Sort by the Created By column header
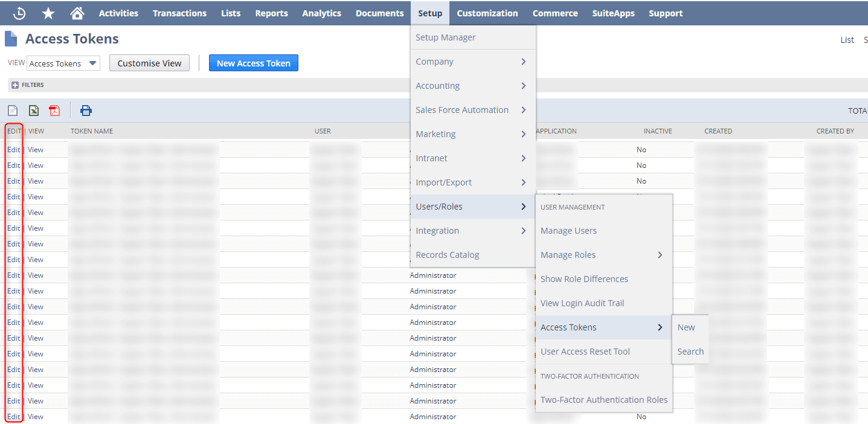 [x=835, y=131]
